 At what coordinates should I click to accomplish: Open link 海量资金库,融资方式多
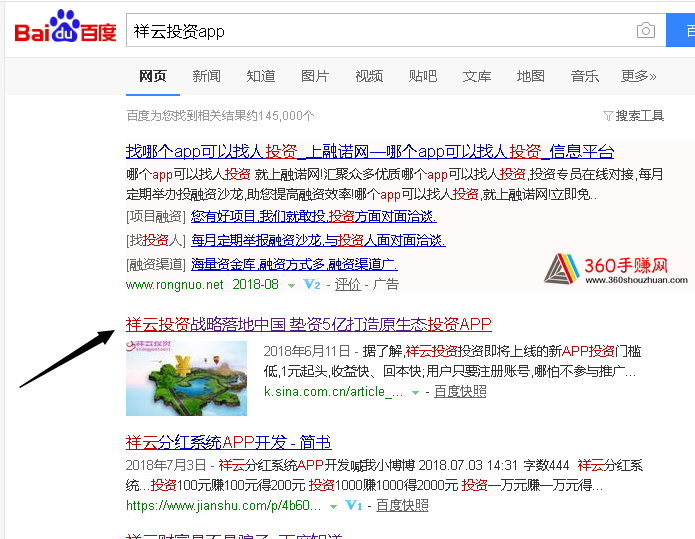click(x=294, y=264)
